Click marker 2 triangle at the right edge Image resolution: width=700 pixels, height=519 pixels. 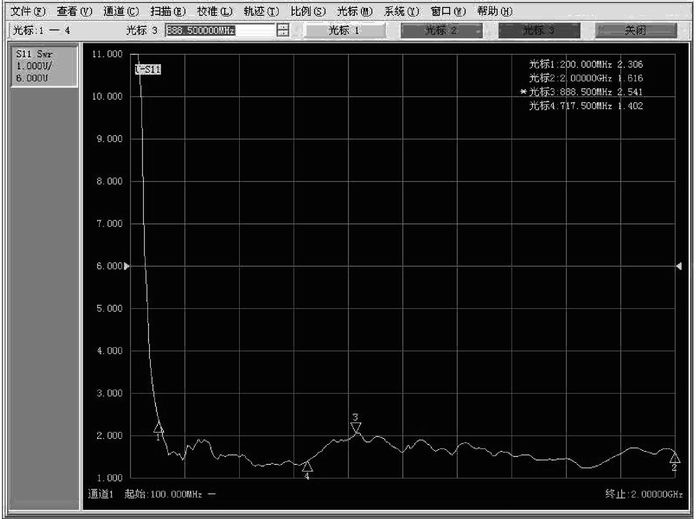tap(674, 457)
